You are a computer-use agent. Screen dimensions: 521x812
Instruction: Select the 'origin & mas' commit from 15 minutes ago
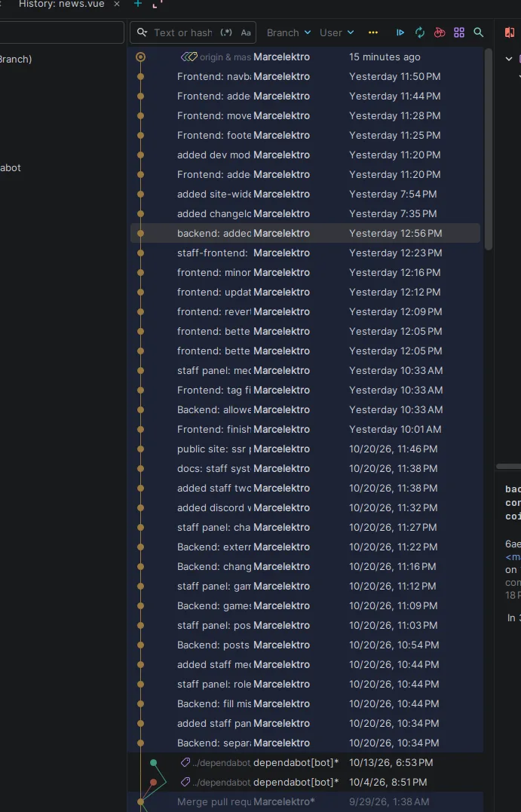305,57
